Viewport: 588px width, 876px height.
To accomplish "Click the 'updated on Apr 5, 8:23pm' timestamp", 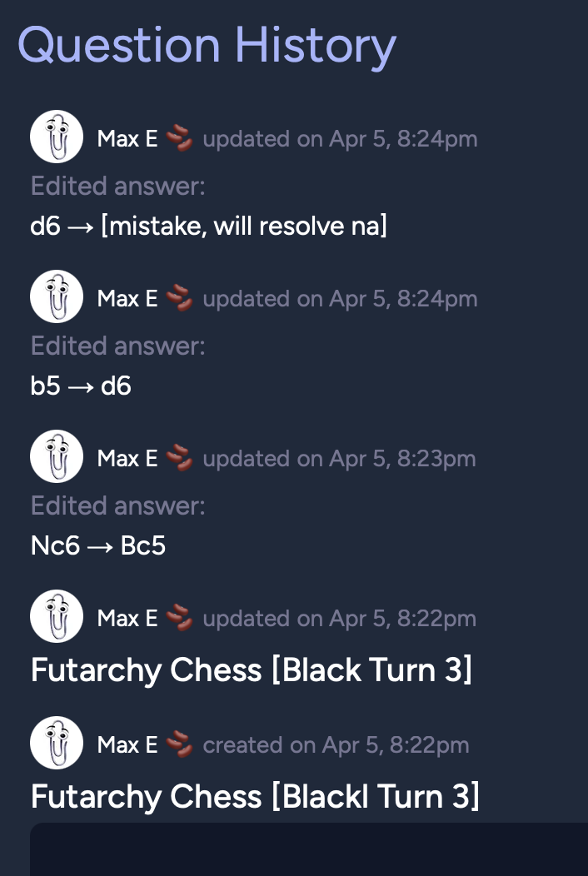I will 339,459.
